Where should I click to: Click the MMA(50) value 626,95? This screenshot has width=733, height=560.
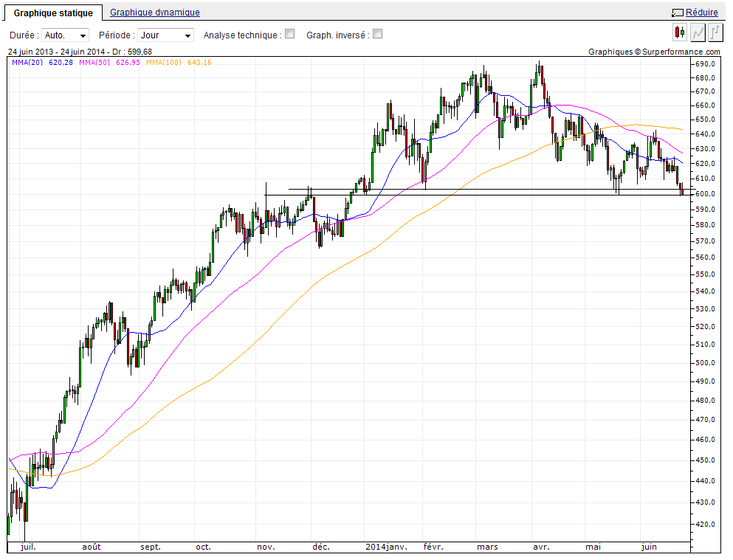click(128, 63)
